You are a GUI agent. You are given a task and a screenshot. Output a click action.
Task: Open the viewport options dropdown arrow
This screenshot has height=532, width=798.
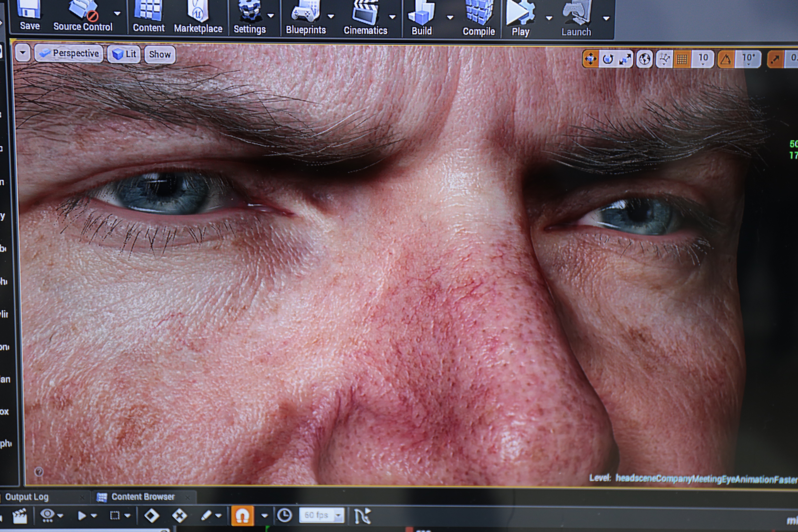click(x=23, y=53)
